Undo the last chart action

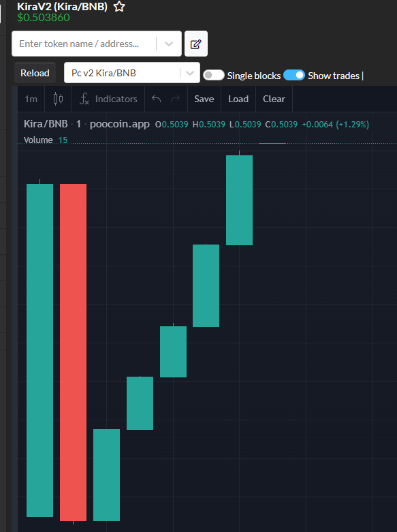pos(156,99)
